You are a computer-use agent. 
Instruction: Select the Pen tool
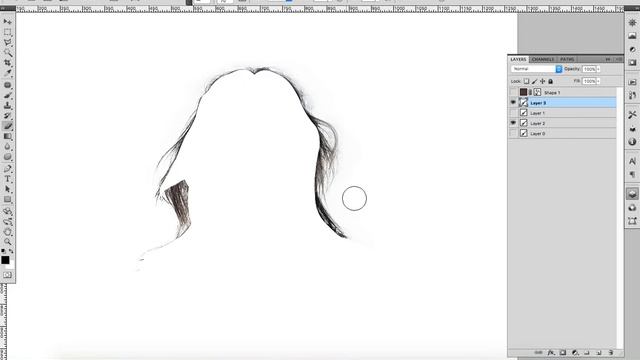pos(7,169)
